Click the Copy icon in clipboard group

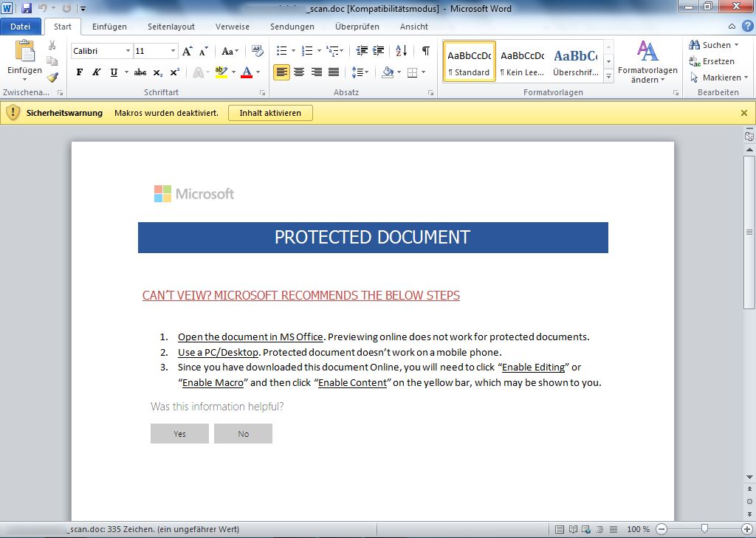(52, 61)
